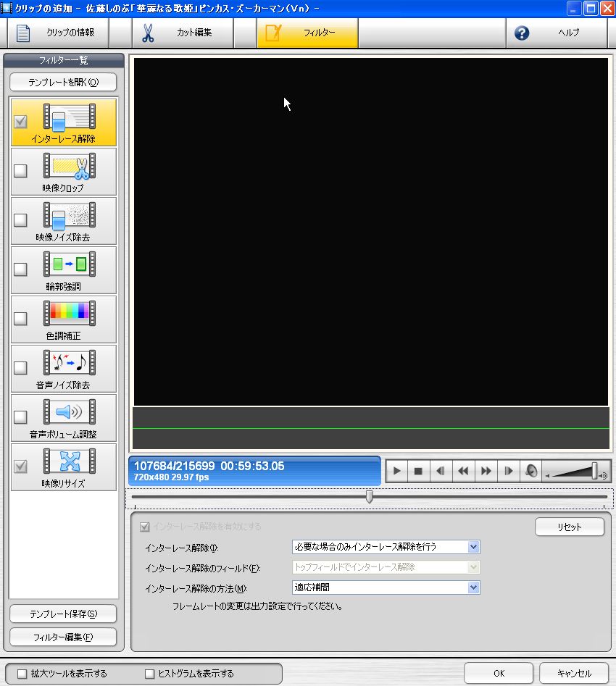Click the OK button
The height and width of the screenshot is (686, 616).
coord(499,673)
